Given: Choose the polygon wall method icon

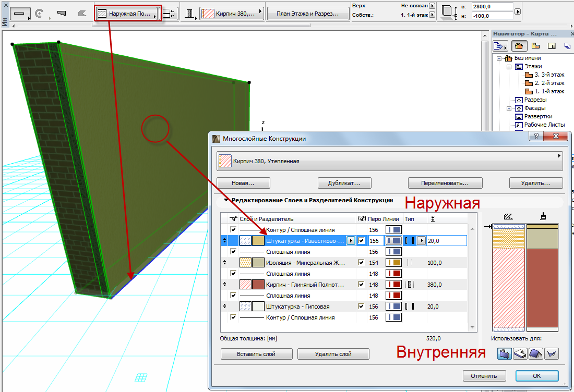Looking at the screenshot, I should (x=82, y=14).
